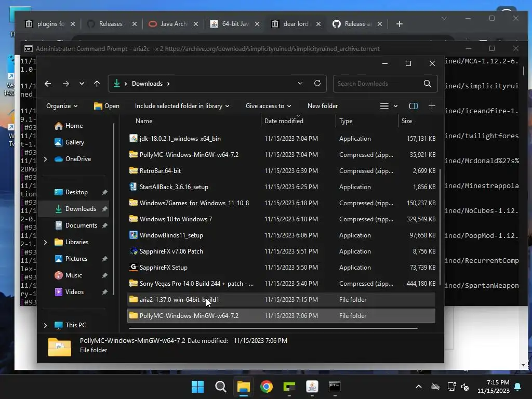Unpin Documents using its pin icon
Image resolution: width=532 pixels, height=399 pixels.
(x=104, y=225)
